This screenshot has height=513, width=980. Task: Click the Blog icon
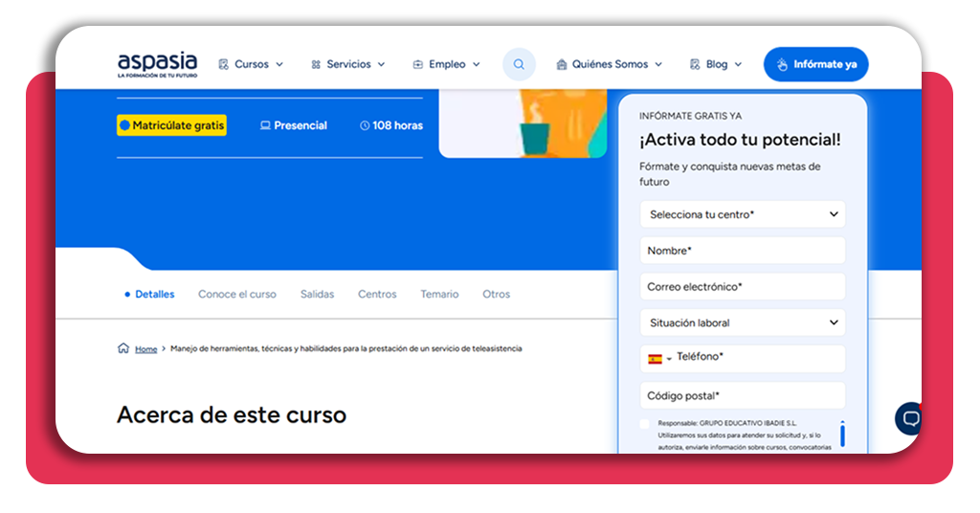point(695,64)
